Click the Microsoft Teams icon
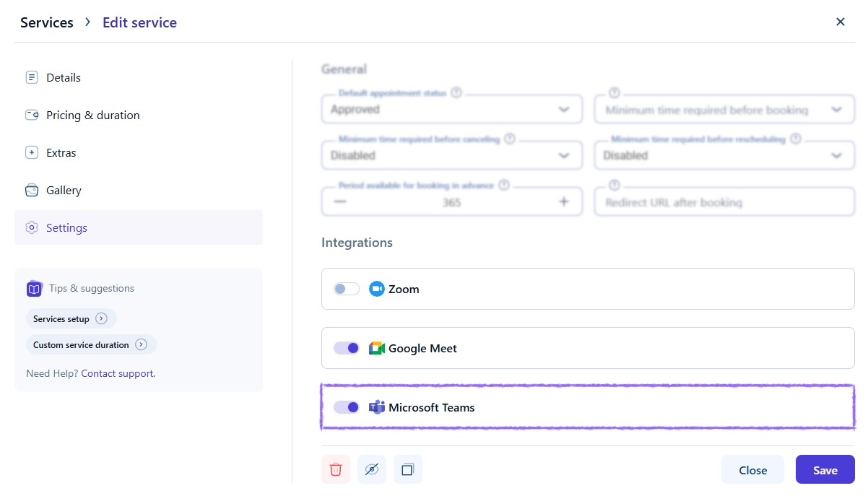The height and width of the screenshot is (496, 868). pos(376,407)
